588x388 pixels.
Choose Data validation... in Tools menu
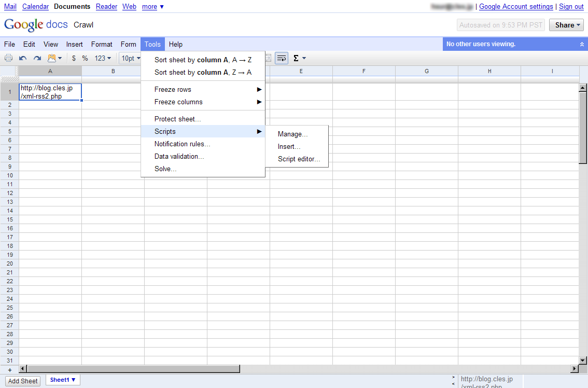click(179, 156)
